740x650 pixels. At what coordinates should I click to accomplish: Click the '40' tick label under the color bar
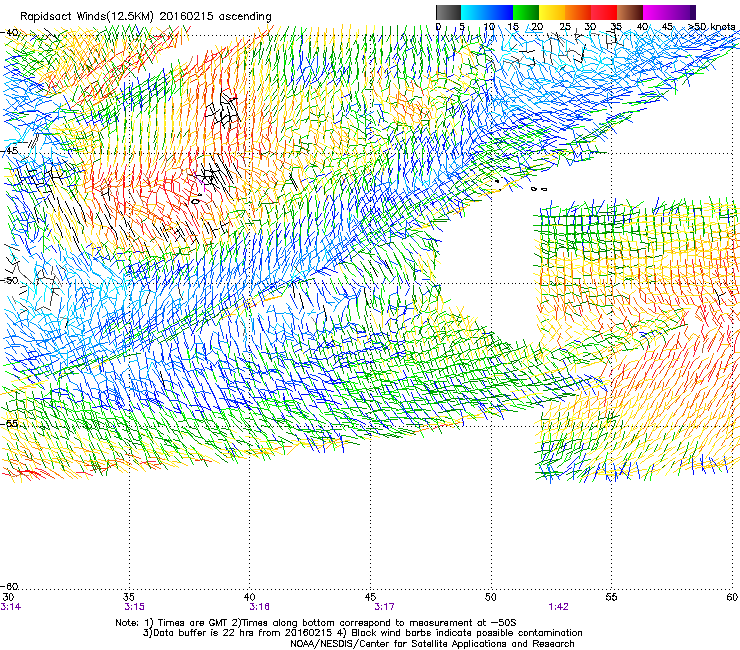642,27
